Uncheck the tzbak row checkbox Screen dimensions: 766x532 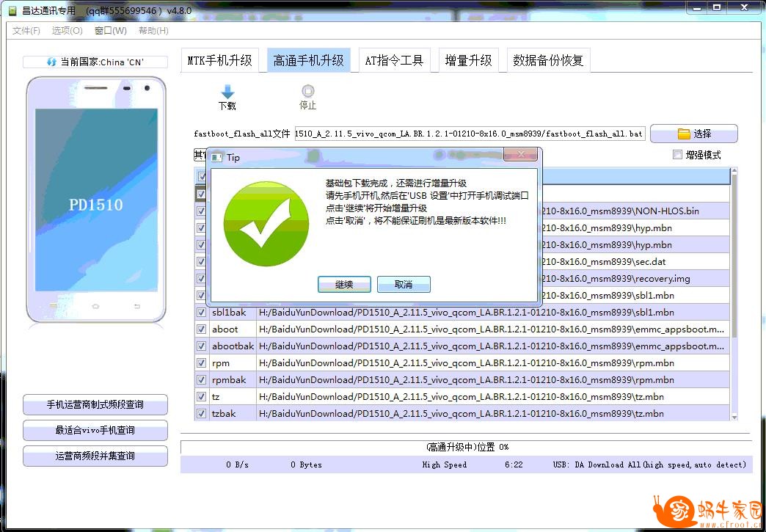(201, 413)
